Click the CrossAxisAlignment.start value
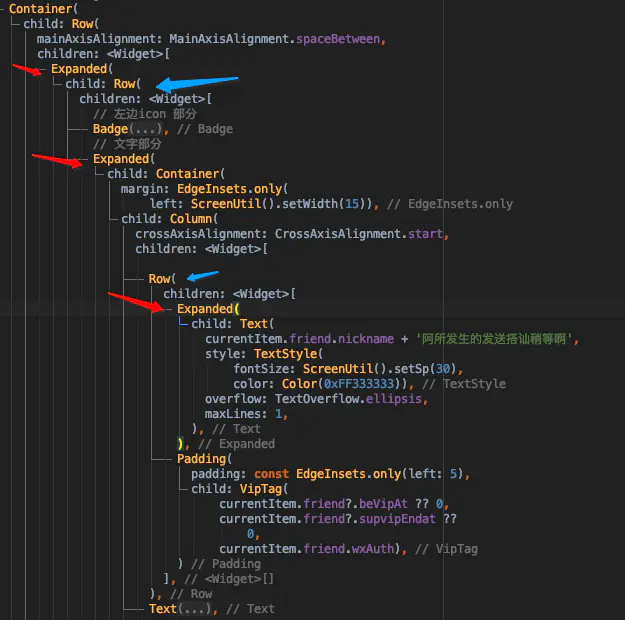 358,233
